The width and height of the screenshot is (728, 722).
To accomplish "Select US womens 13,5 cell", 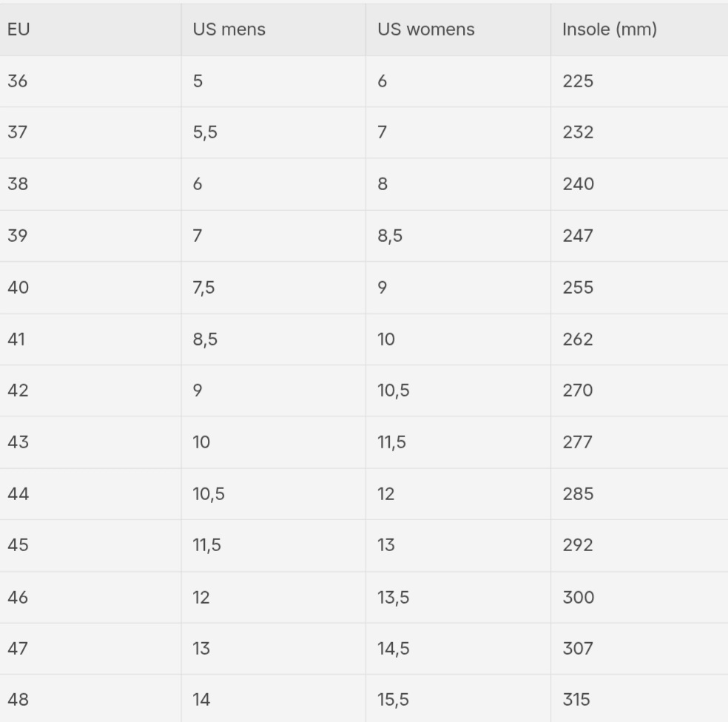I will pyautogui.click(x=393, y=597).
